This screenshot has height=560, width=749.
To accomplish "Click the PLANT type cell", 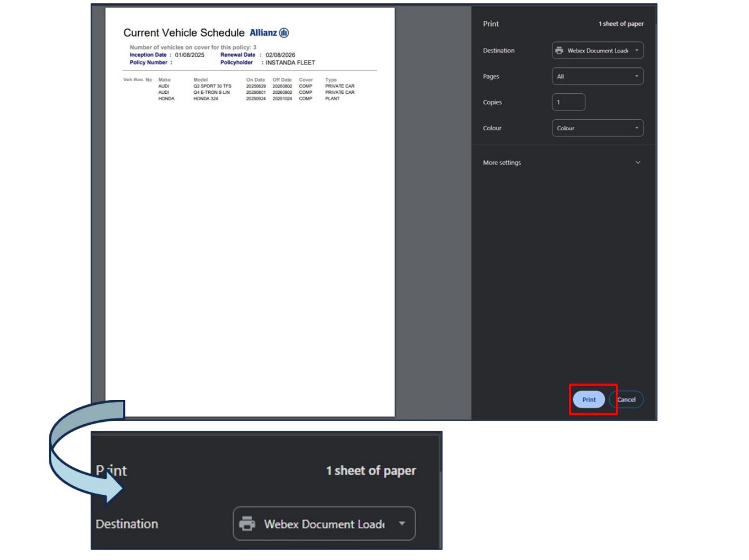I will 332,99.
